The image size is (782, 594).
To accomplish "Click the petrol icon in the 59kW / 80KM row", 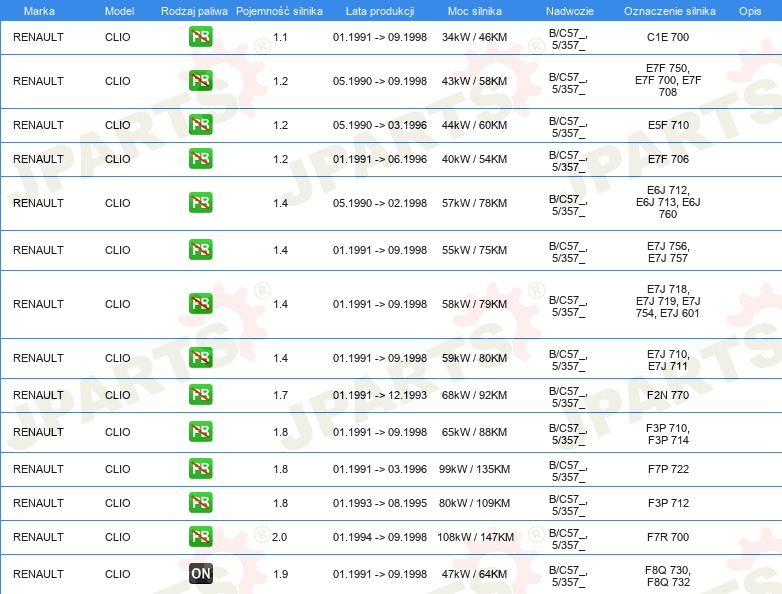I will pos(200,358).
